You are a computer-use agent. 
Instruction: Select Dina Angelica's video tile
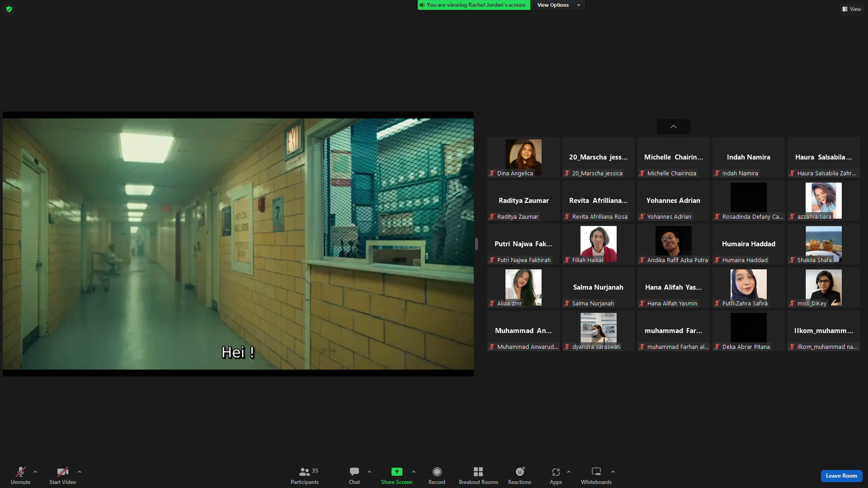[x=524, y=157]
